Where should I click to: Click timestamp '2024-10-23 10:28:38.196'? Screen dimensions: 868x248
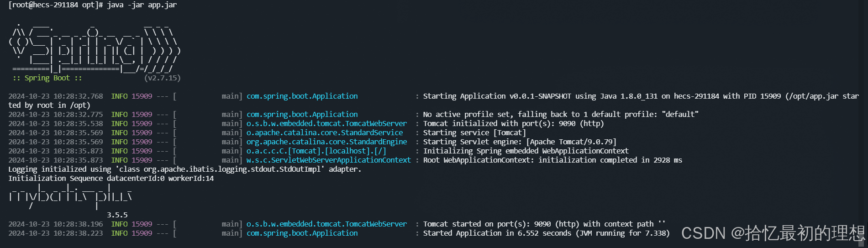coord(56,224)
